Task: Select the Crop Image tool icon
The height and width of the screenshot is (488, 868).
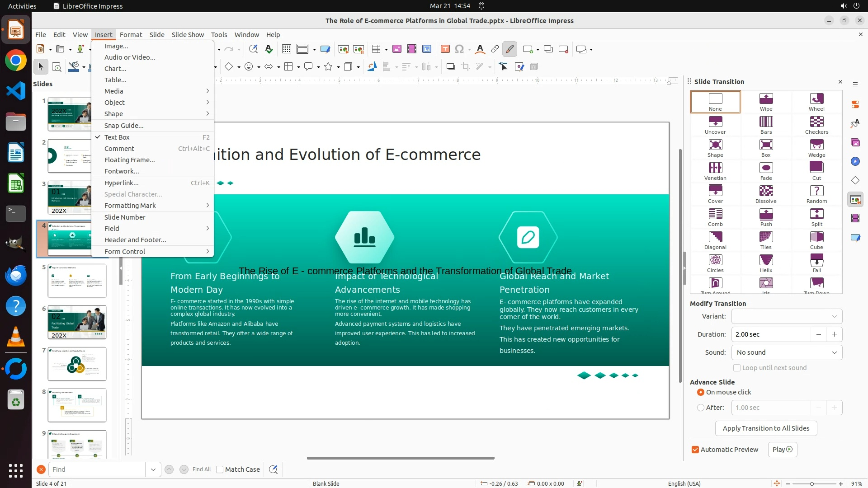Action: click(x=466, y=67)
